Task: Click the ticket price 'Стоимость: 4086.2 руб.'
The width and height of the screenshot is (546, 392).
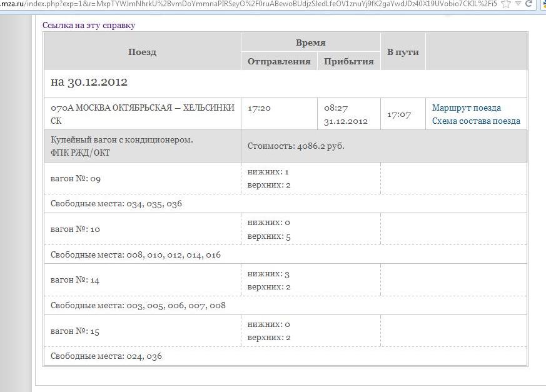Action: [296, 146]
